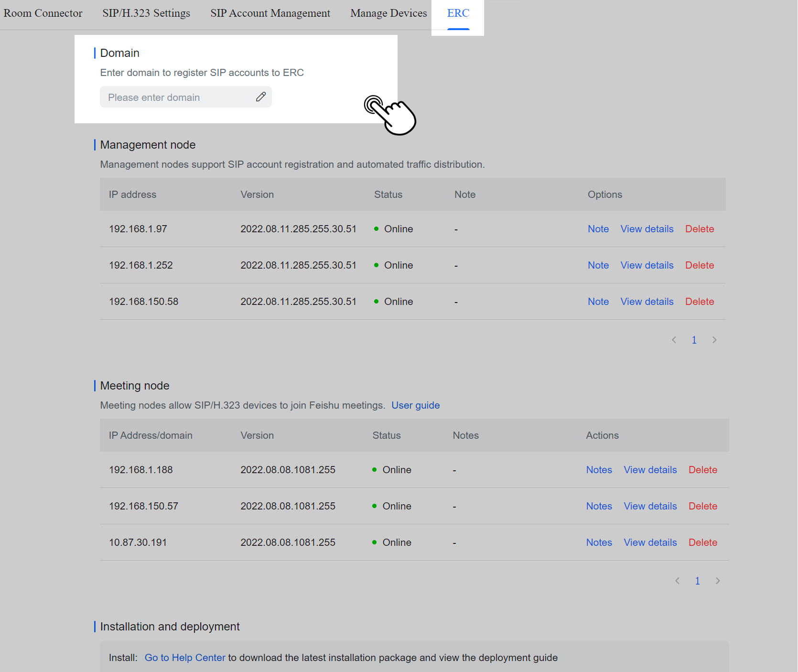Select page 1 in Management node pagination
Image resolution: width=798 pixels, height=672 pixels.
click(694, 340)
